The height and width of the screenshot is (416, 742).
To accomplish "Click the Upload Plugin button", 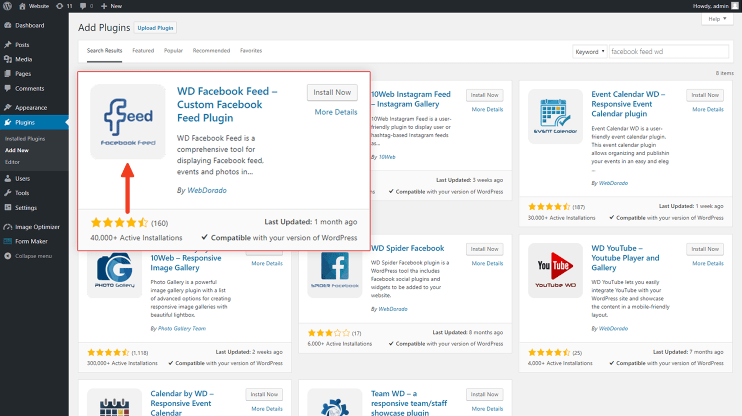I will tap(155, 28).
